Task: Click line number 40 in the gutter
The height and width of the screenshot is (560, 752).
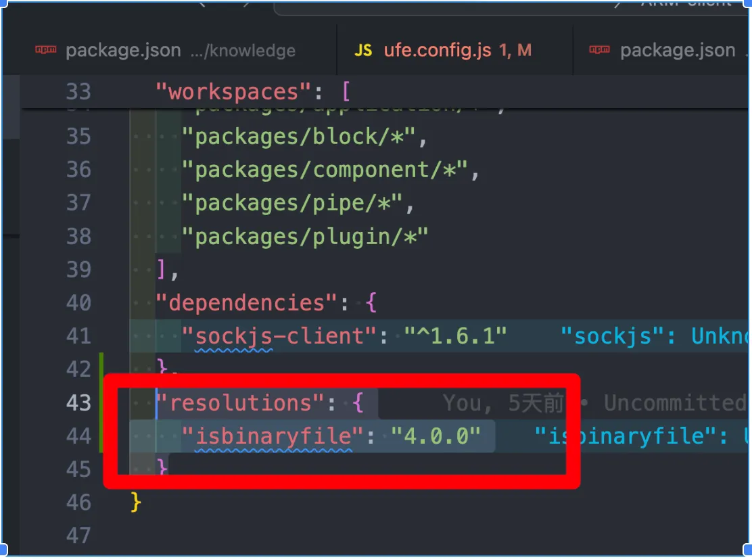Action: (x=78, y=302)
